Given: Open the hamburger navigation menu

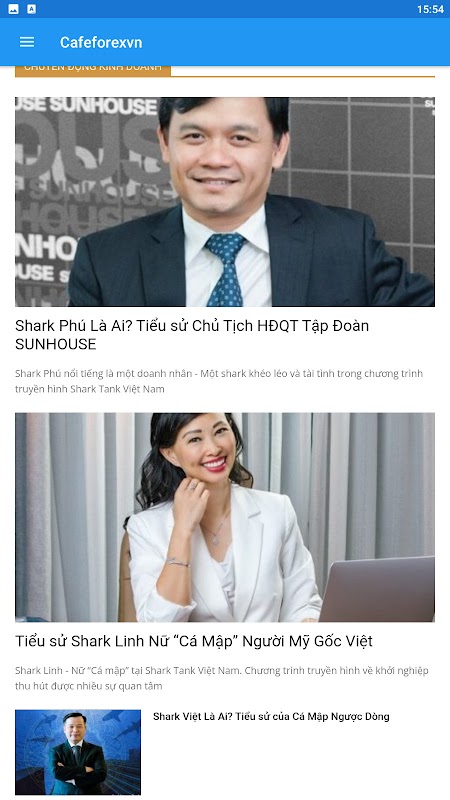Looking at the screenshot, I should (x=27, y=42).
